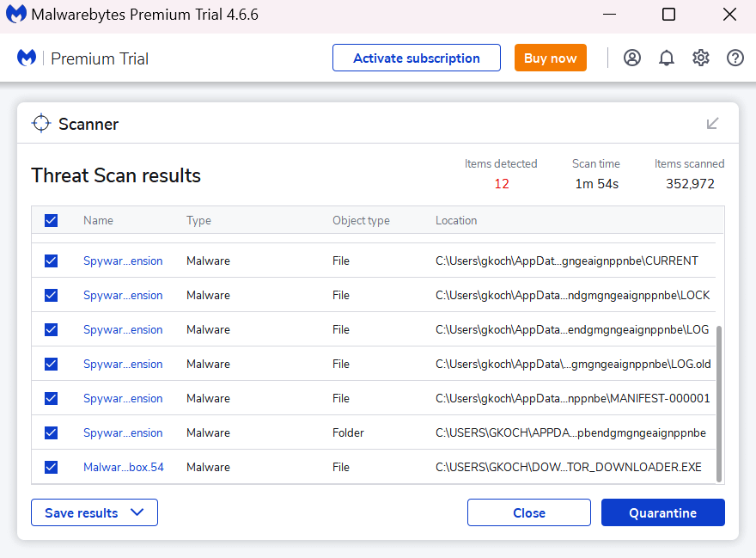Maximize the Malwarebytes window
Screen dimensions: 756x558
point(668,15)
